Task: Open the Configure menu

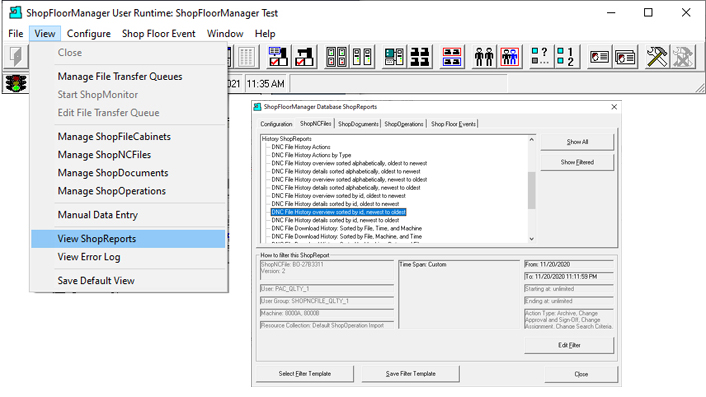Action: coord(89,34)
